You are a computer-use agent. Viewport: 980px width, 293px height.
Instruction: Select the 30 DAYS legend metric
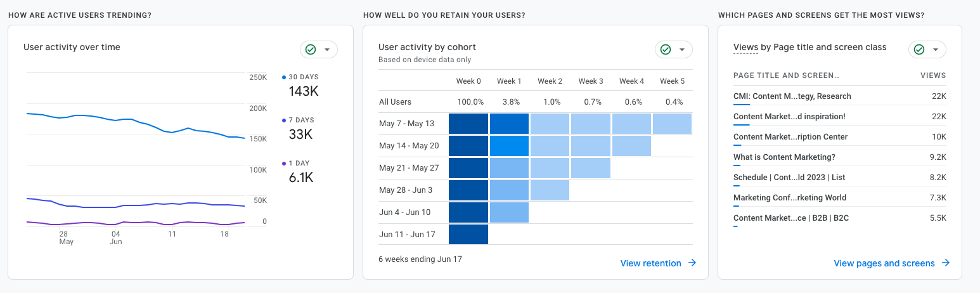coord(303,77)
